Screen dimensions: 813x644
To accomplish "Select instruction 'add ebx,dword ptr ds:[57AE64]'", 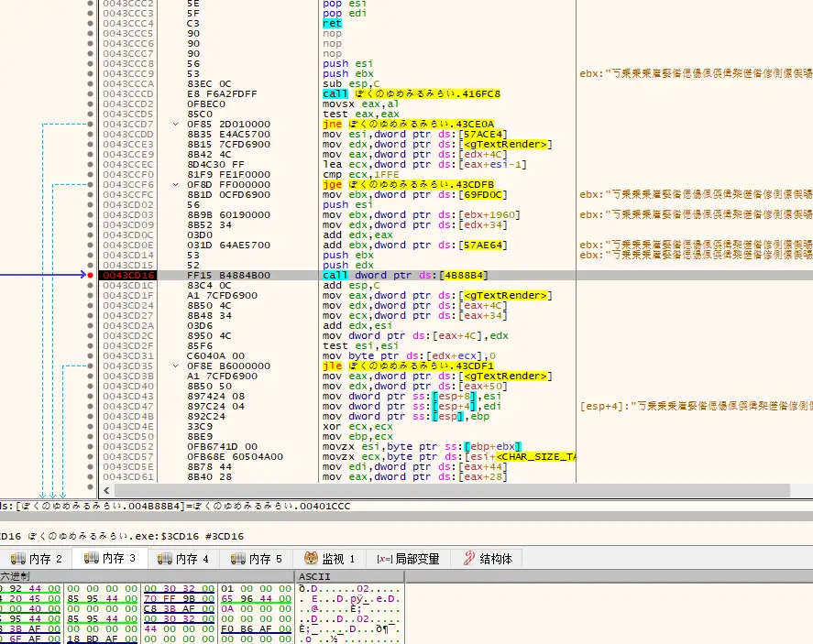I will (415, 246).
